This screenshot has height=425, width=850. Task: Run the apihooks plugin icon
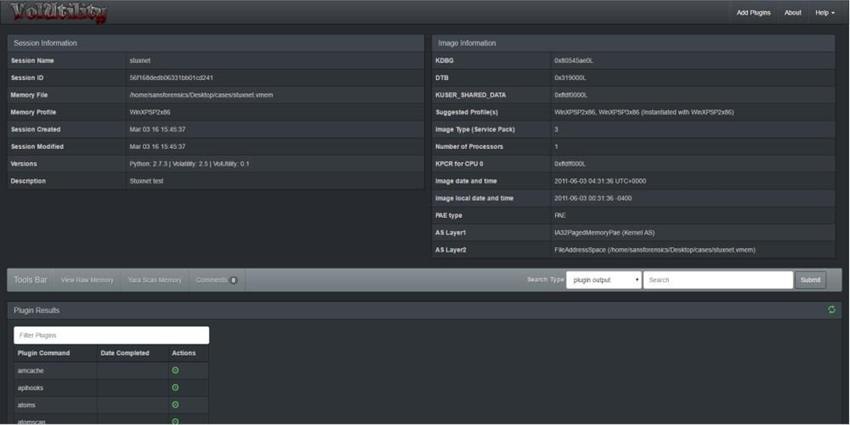click(x=175, y=388)
